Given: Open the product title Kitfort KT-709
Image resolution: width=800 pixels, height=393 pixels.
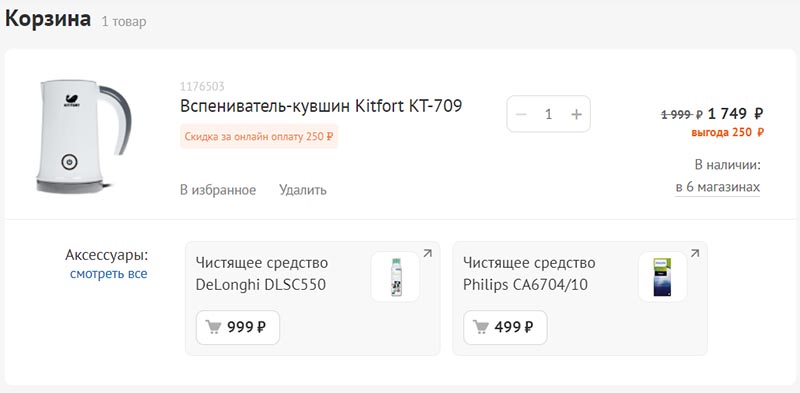Looking at the screenshot, I should click(321, 106).
